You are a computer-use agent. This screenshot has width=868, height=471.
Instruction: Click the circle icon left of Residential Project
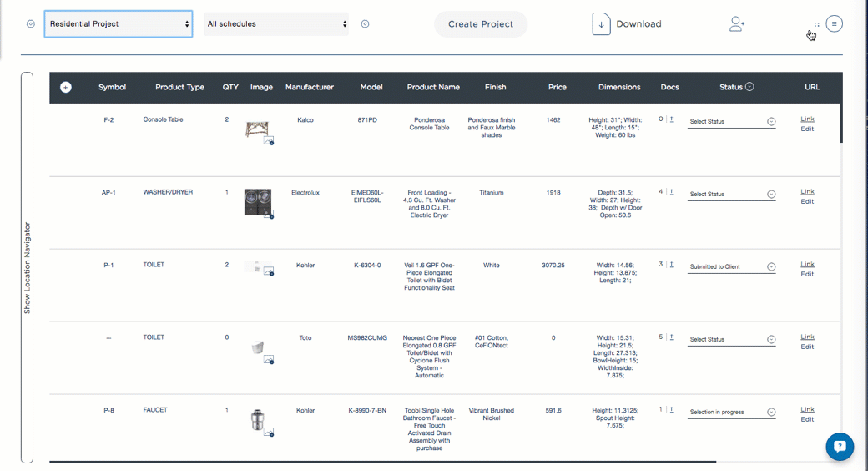31,24
